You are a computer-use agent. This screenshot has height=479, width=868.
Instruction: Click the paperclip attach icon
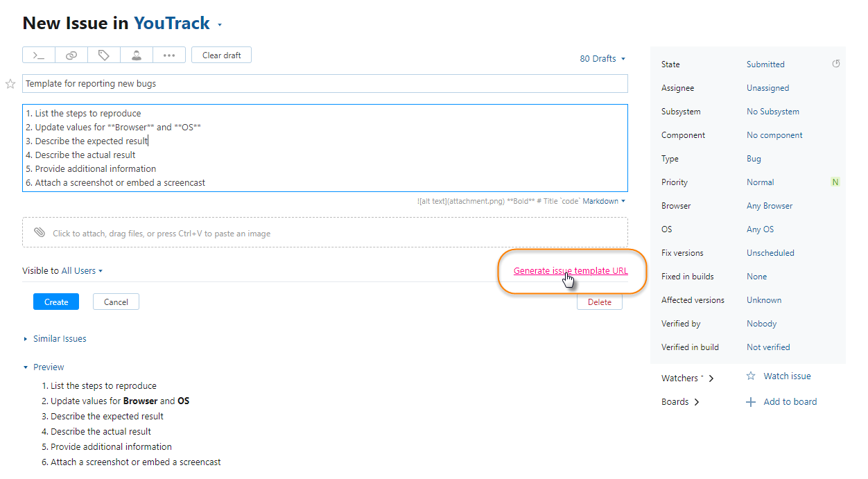40,233
